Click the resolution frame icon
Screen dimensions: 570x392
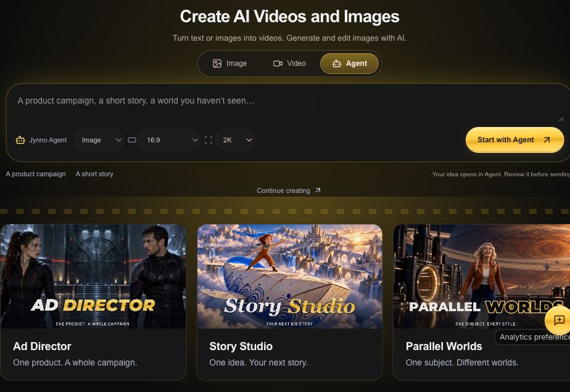(209, 140)
